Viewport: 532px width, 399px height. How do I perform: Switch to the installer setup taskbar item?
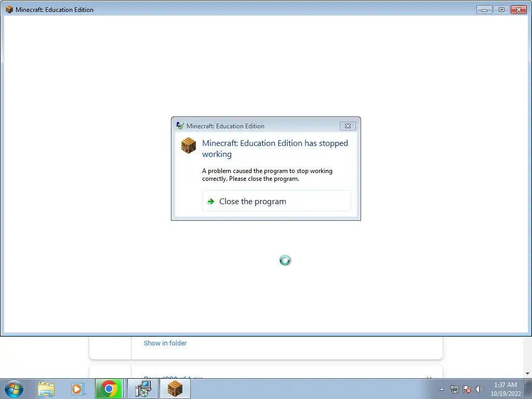(x=143, y=389)
